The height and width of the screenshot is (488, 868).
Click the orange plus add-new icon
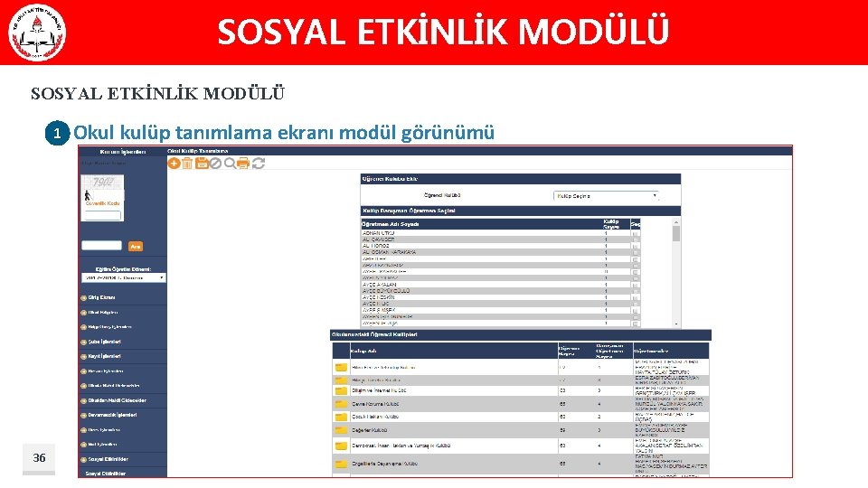point(174,164)
